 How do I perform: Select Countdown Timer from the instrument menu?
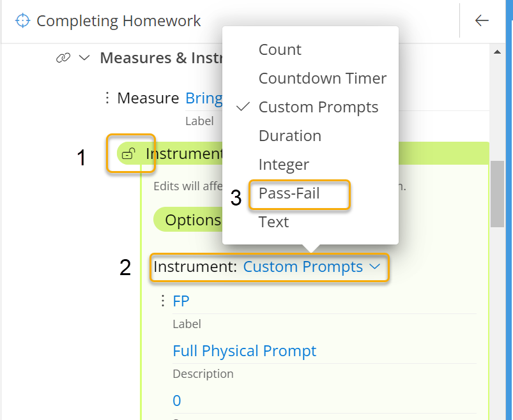323,78
